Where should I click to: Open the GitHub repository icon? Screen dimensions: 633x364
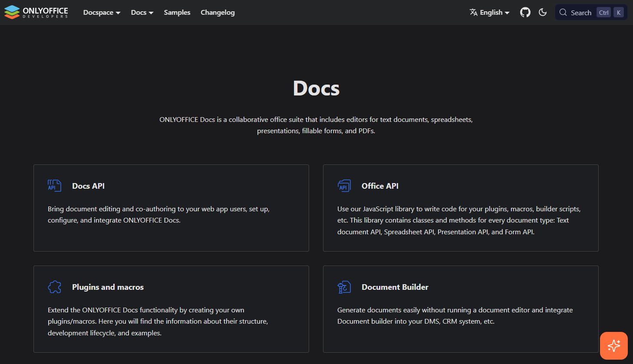tap(525, 12)
